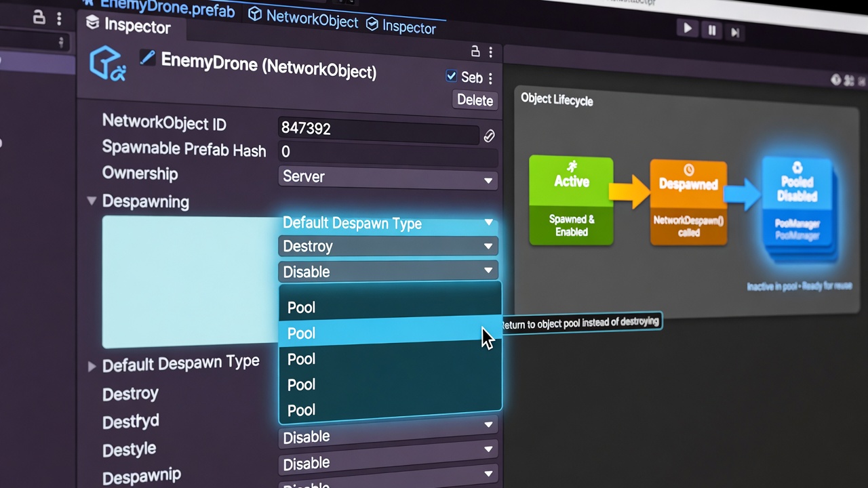Click the recycle icon on Pooled Disabled node
Screen dimensions: 868x488
(x=797, y=167)
